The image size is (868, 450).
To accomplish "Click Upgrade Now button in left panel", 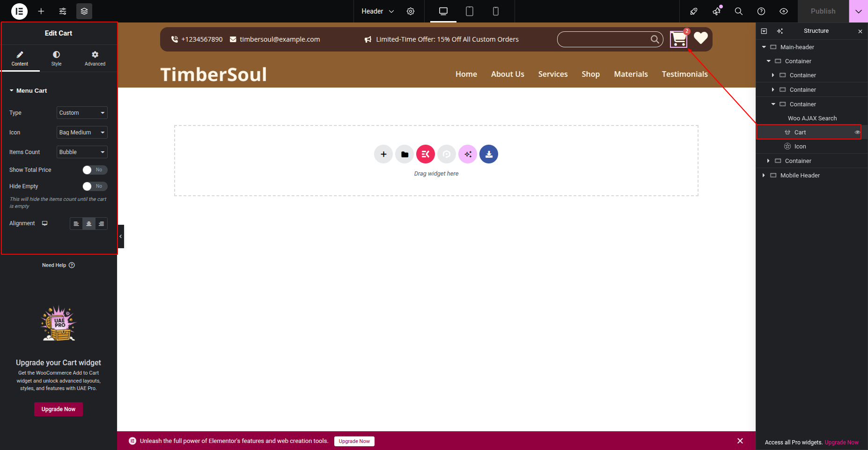I will click(59, 409).
